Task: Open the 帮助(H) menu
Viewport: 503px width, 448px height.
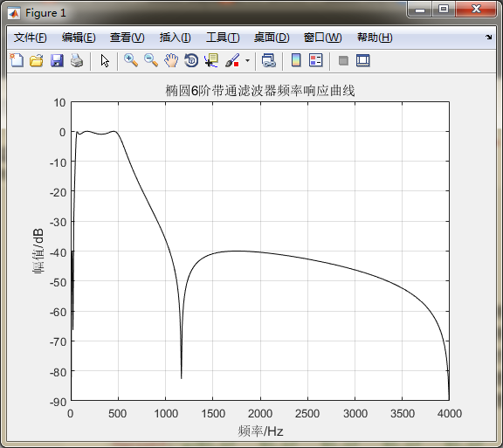Action: tap(375, 38)
